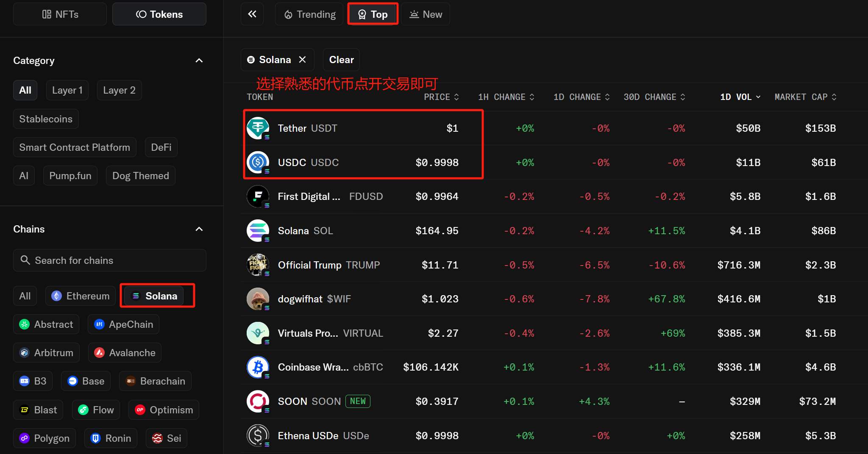
Task: Select the B3 chain filter
Action: 33,381
